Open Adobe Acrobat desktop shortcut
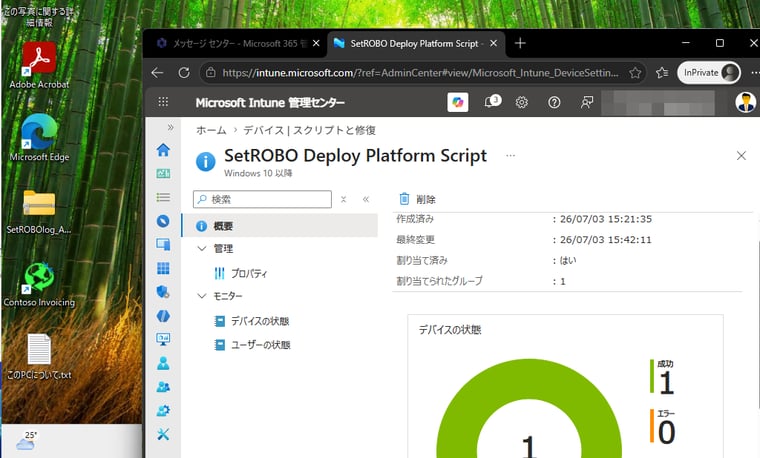The width and height of the screenshot is (760, 458). [39, 65]
